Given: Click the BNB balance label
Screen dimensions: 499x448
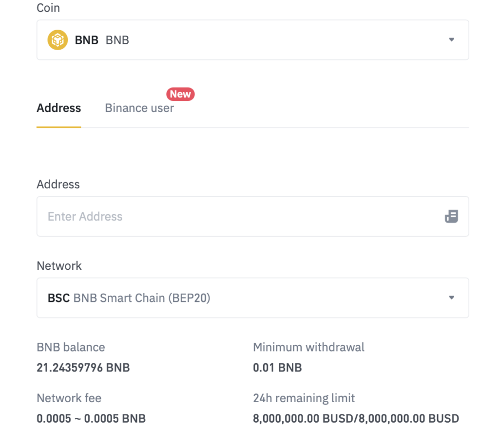Looking at the screenshot, I should (71, 347).
